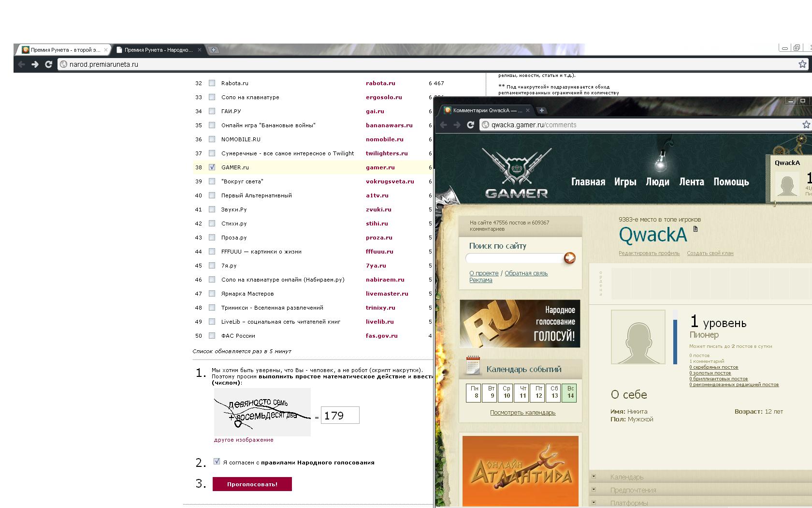This screenshot has width=812, height=508.
Task: Open Главная menu item
Action: (x=588, y=182)
